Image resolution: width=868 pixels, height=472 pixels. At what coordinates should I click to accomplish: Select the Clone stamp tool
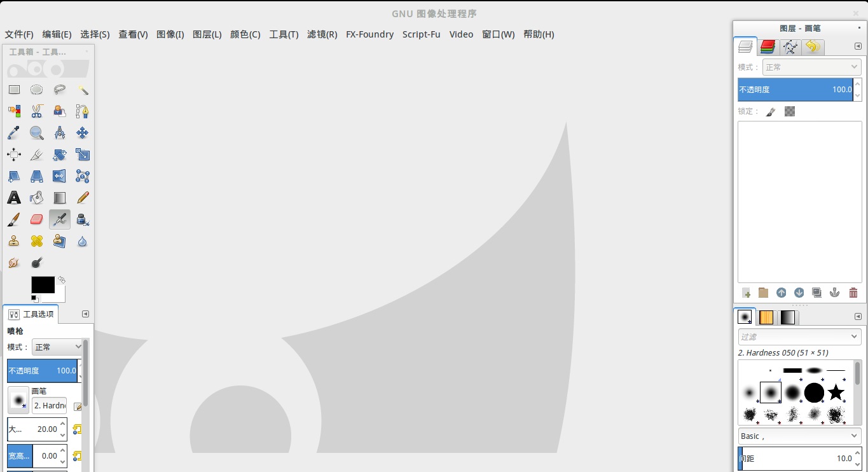click(14, 241)
